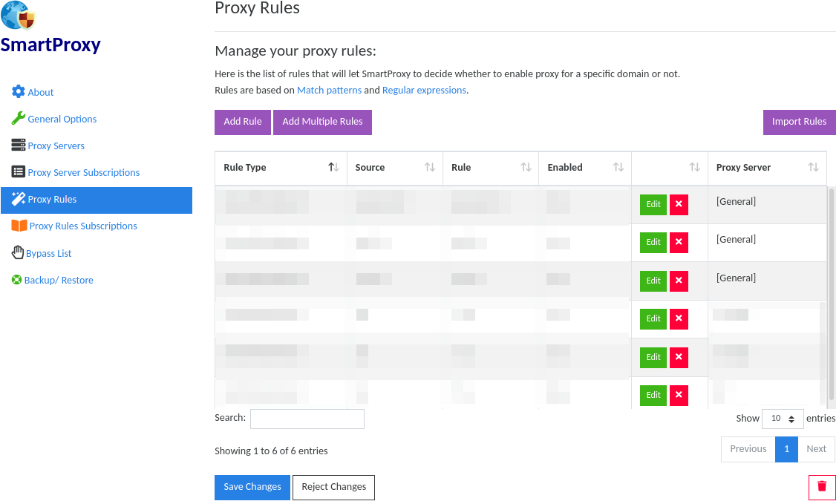
Task: Click the book icon for Proxy Rules Subscriptions
Action: pos(19,226)
